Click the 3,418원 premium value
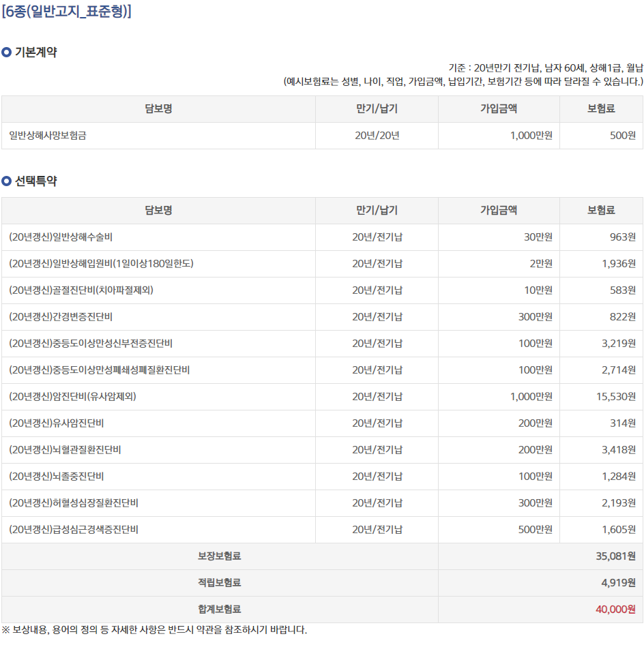 tap(619, 449)
